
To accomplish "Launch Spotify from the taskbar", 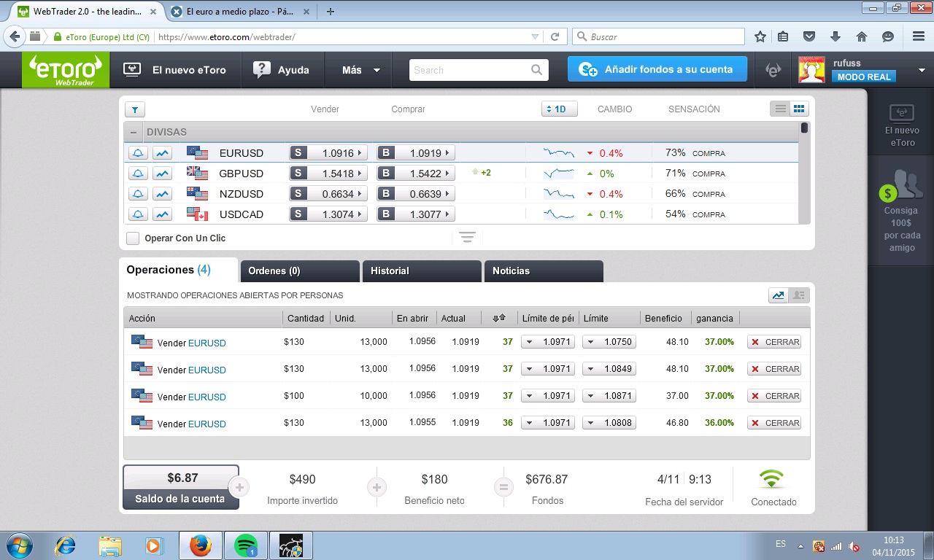I will pos(246,545).
